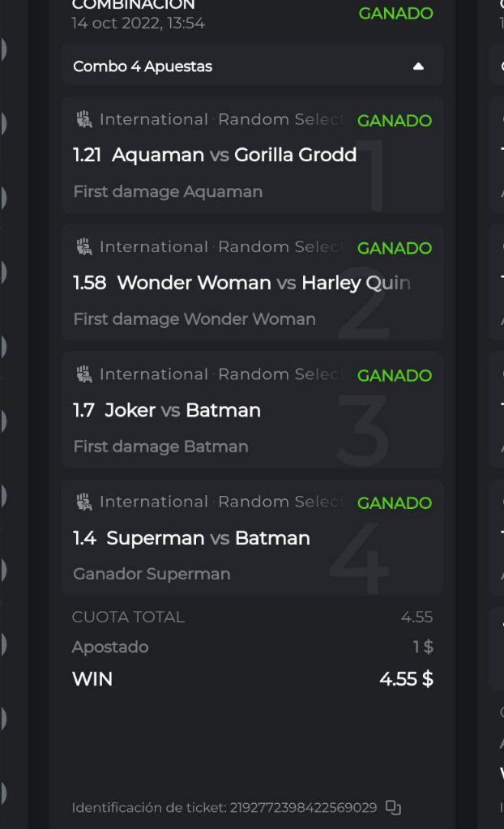Click fist icon in Wonder Woman bet card
This screenshot has width=504, height=829.
[x=83, y=247]
